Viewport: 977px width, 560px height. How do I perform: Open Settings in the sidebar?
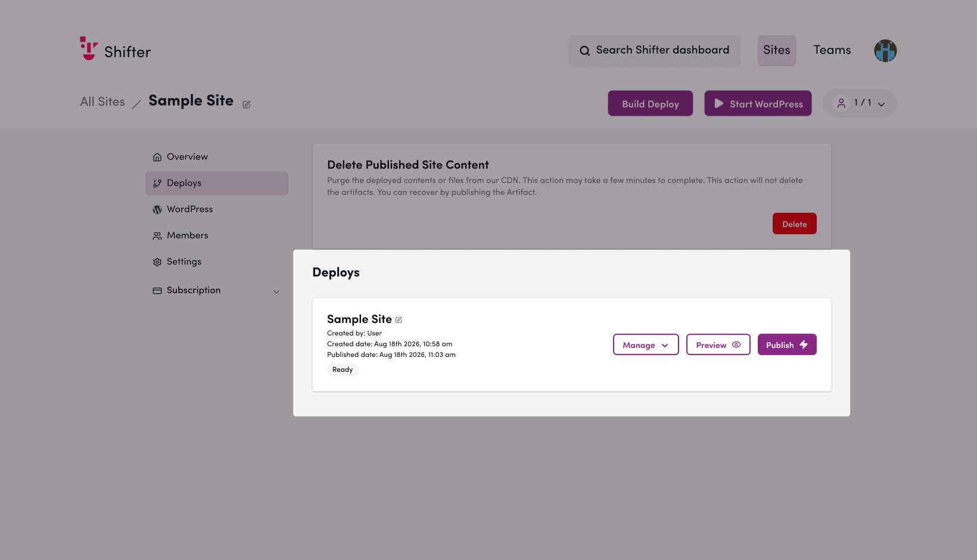click(217, 262)
